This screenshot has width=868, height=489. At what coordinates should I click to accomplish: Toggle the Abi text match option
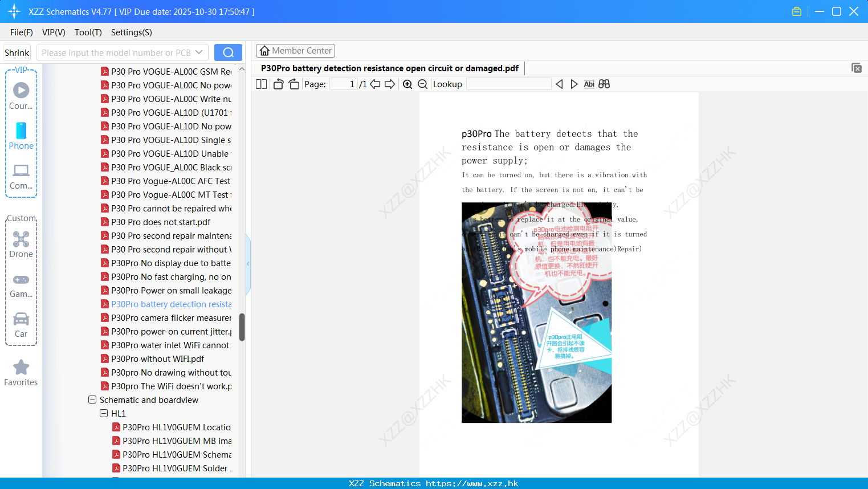coord(589,84)
